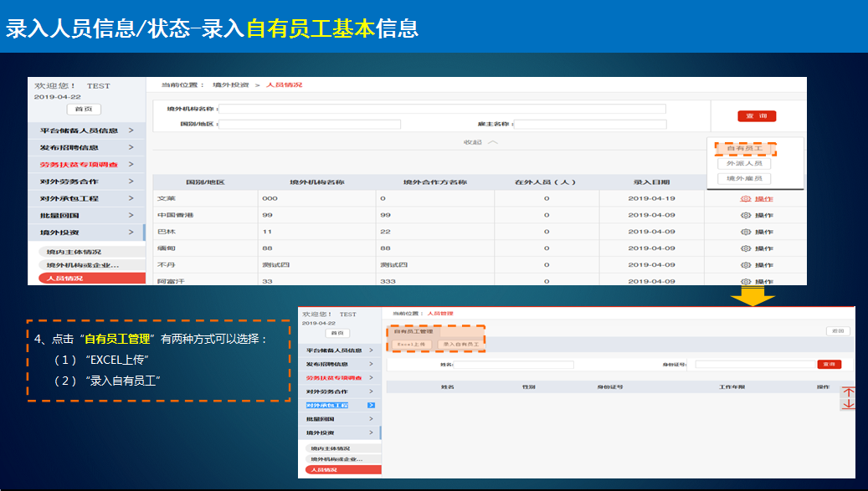This screenshot has width=868, height=491.
Task: Click the 返回 button in the lower screenshot
Action: (837, 331)
